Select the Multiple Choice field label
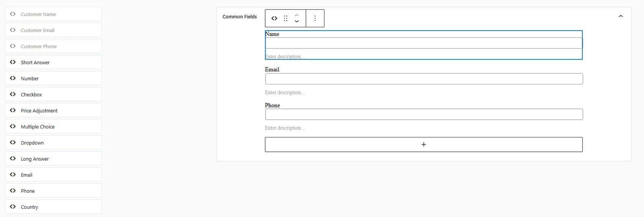The image size is (644, 217). point(37,127)
